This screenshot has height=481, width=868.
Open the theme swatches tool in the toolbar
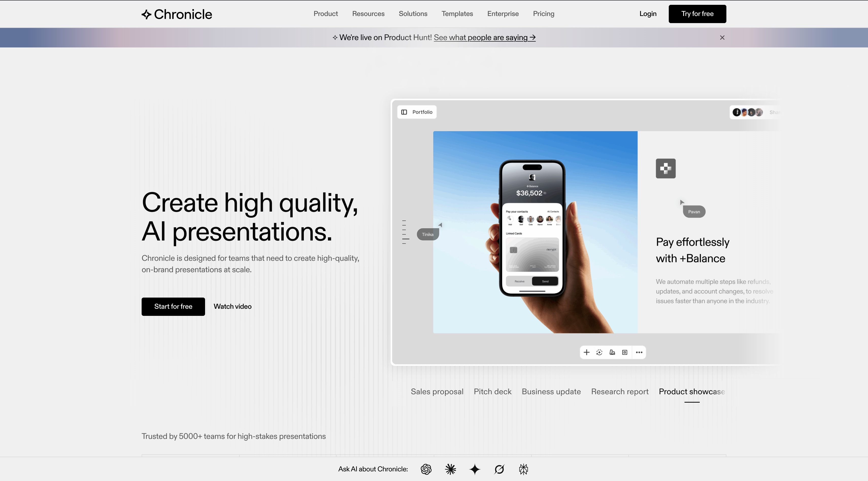click(x=612, y=352)
